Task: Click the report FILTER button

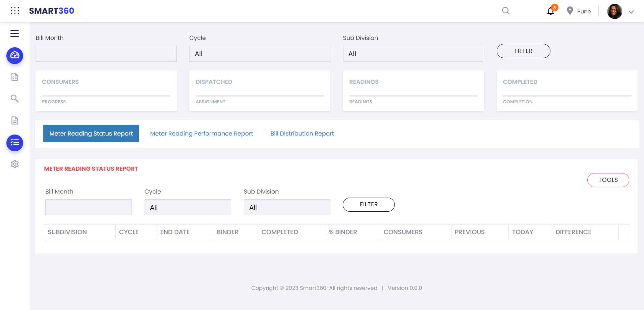Action: click(369, 205)
